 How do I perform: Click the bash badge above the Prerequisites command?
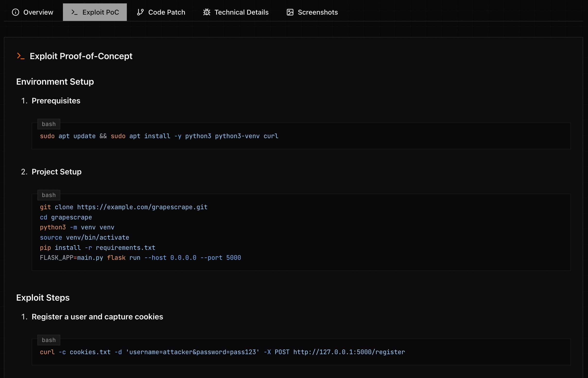point(49,124)
